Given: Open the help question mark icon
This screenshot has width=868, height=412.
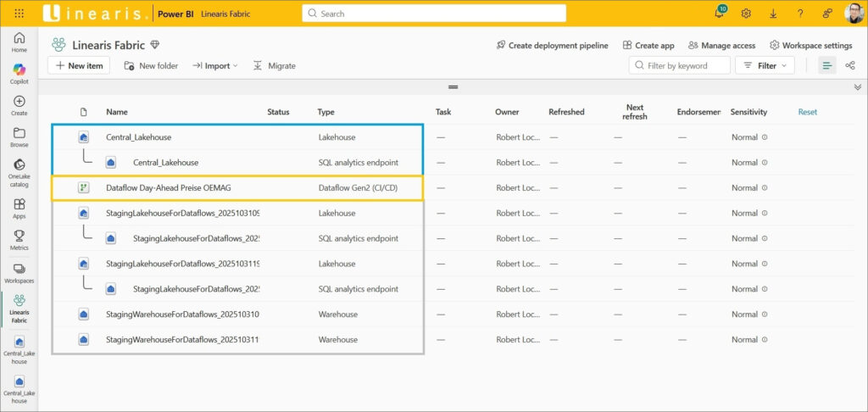Looking at the screenshot, I should [800, 14].
